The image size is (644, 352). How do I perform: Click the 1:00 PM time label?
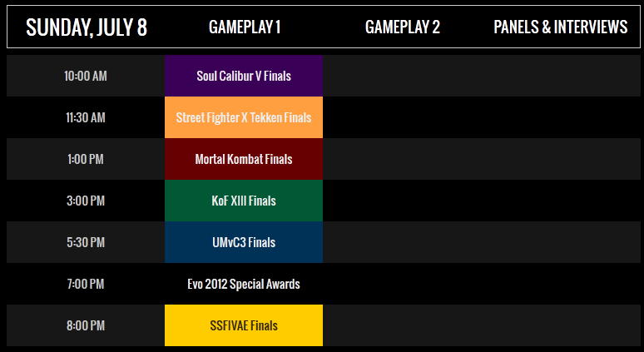coord(86,160)
